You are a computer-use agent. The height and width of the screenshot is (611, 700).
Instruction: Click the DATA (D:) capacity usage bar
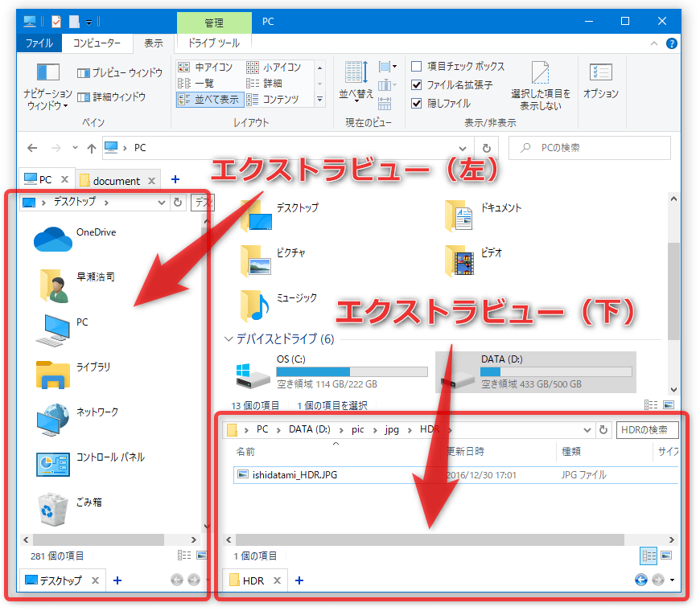point(555,372)
